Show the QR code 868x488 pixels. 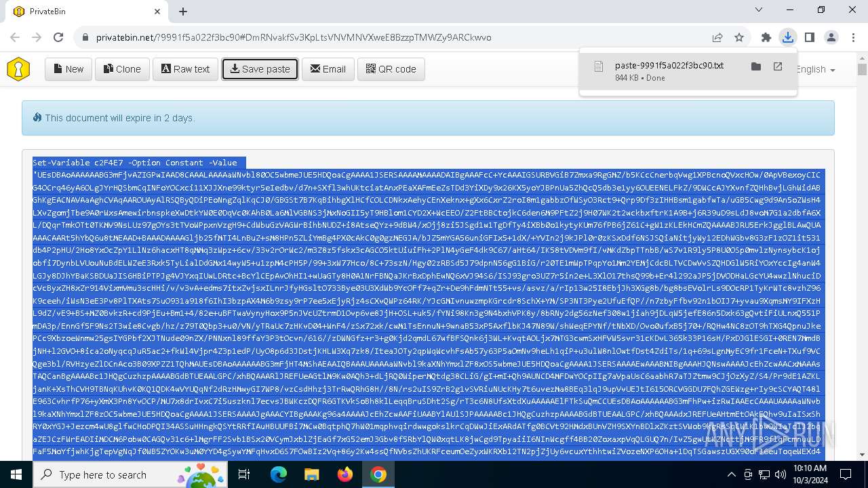click(x=391, y=69)
